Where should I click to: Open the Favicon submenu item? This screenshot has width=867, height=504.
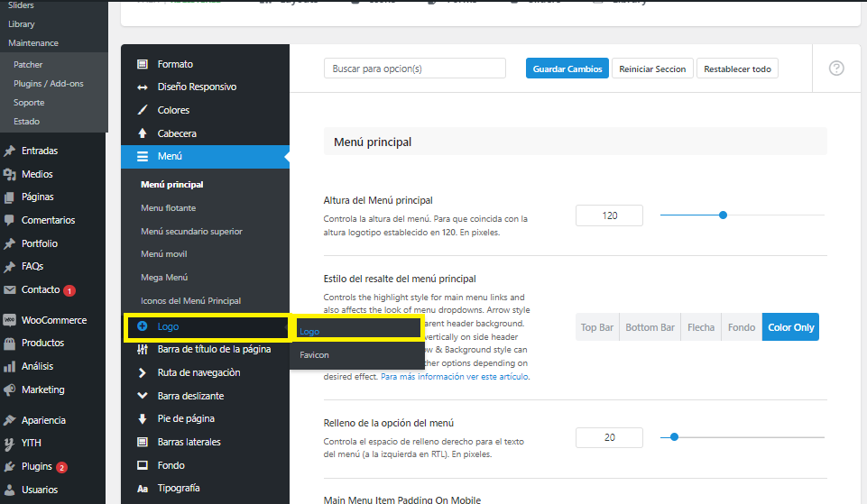[315, 355]
